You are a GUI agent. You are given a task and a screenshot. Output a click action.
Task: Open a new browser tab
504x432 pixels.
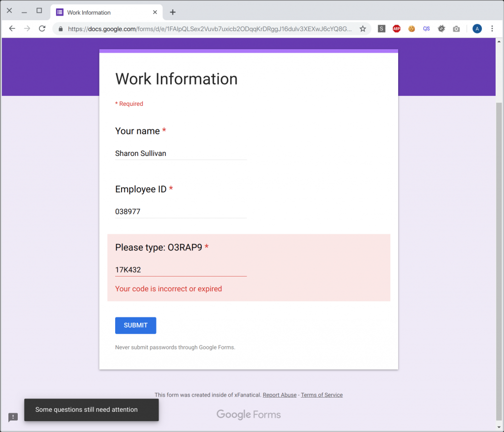click(x=173, y=12)
